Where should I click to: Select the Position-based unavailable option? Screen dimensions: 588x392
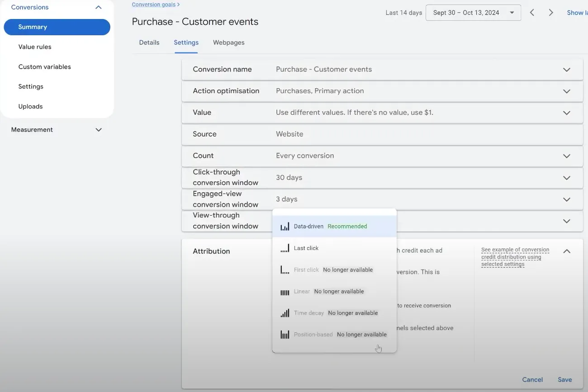[335, 335]
